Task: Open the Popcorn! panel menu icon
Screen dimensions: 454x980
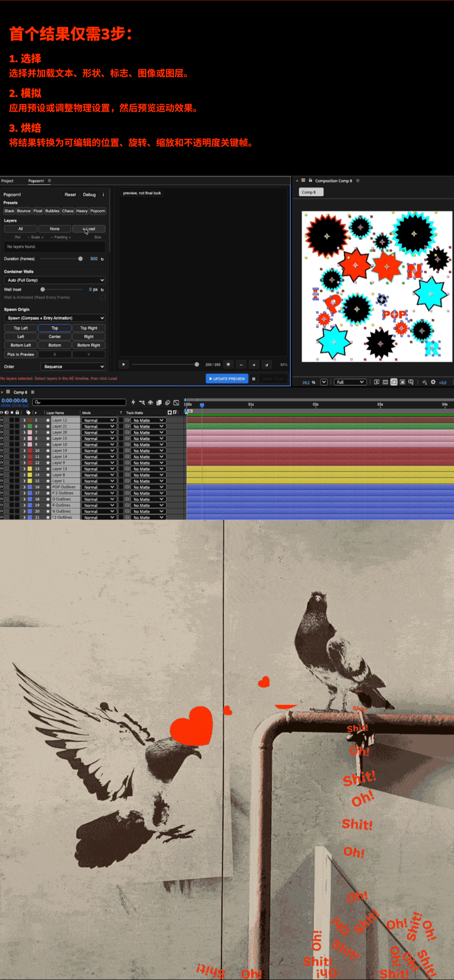Action: [x=49, y=181]
